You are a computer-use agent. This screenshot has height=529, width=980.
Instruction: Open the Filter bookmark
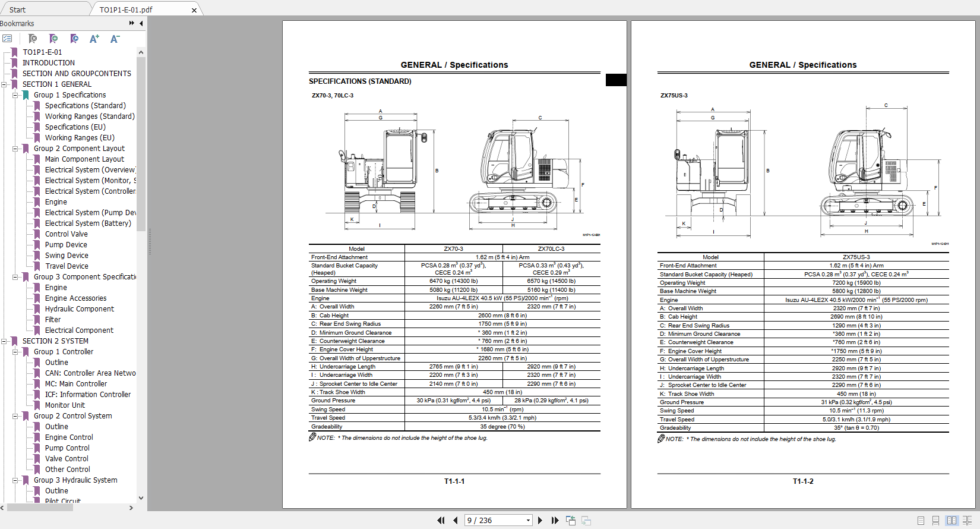[x=53, y=320]
